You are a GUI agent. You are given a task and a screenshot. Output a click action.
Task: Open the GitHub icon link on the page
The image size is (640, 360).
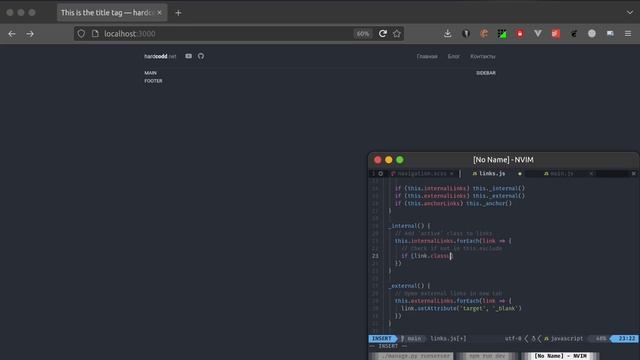201,56
